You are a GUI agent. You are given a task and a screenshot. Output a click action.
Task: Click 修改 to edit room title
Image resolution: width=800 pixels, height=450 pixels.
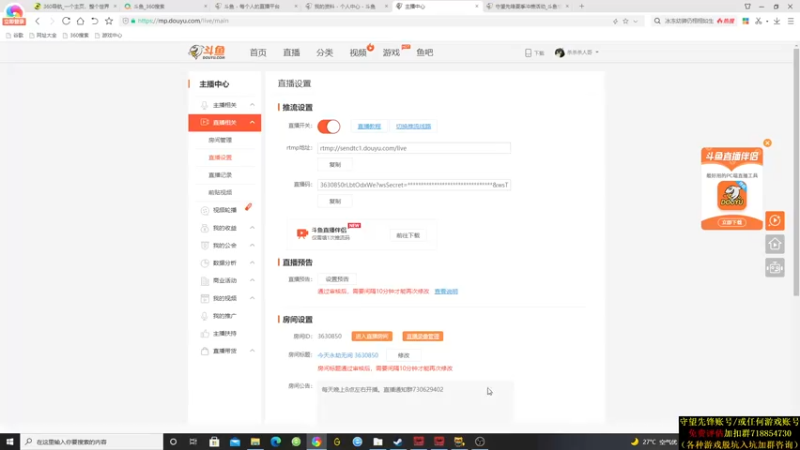pyautogui.click(x=404, y=355)
